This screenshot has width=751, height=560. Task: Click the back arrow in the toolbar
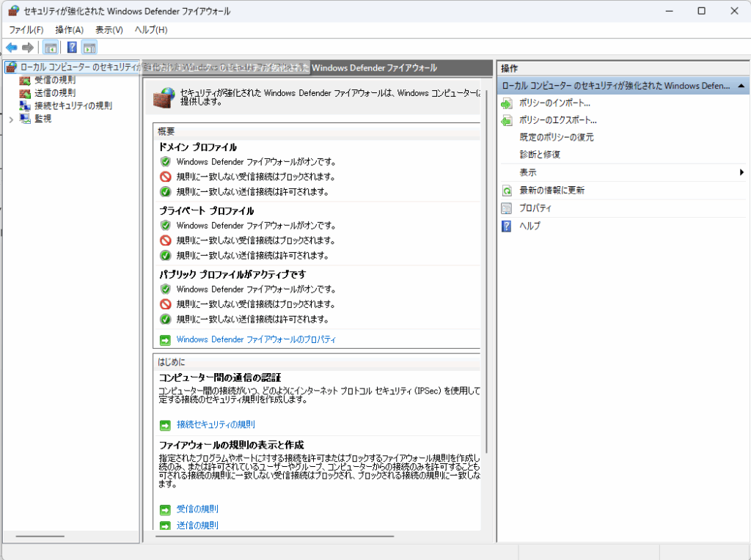[12, 48]
